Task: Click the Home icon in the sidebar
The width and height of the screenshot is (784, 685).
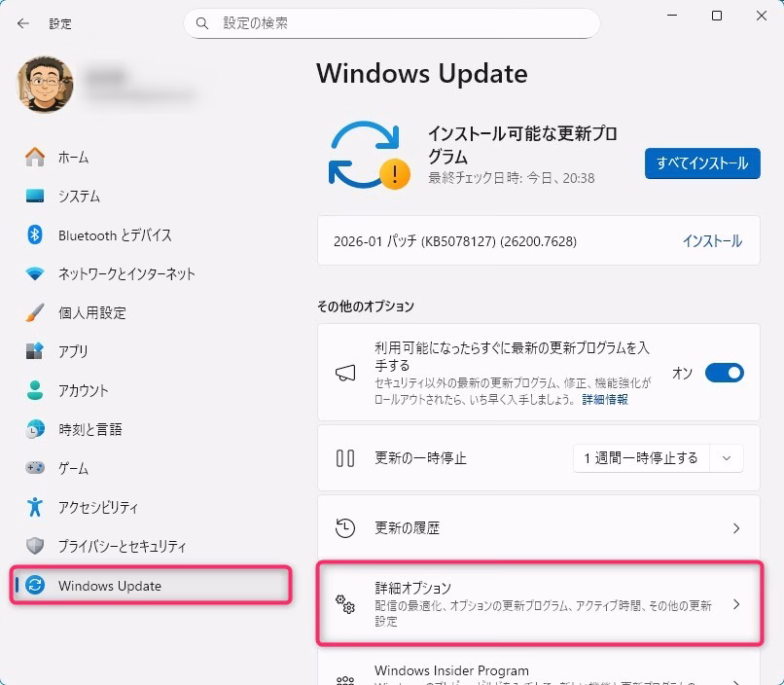Action: (35, 157)
